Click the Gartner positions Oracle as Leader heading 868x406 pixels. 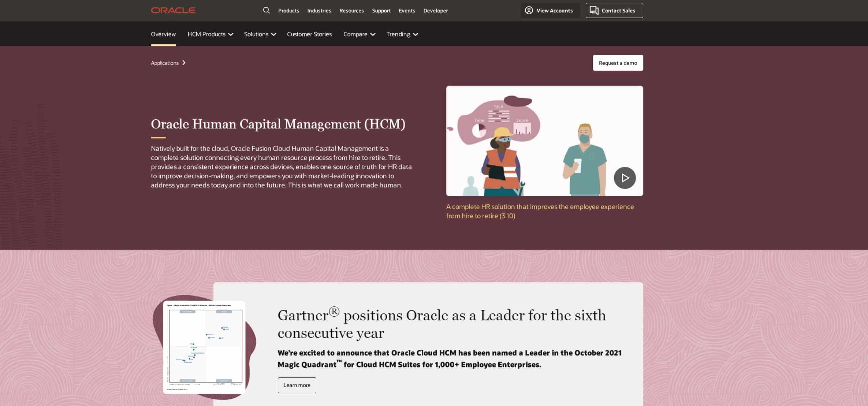442,324
